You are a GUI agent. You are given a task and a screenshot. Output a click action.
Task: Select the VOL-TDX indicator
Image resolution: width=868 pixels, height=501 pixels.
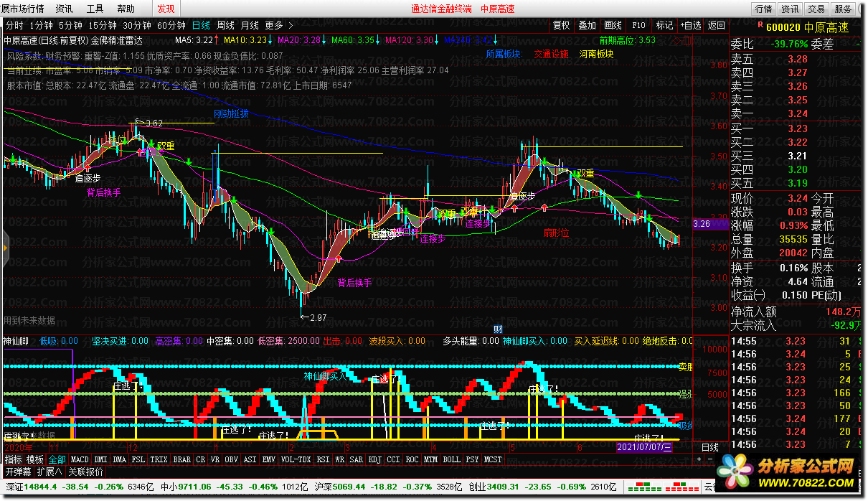pyautogui.click(x=296, y=459)
